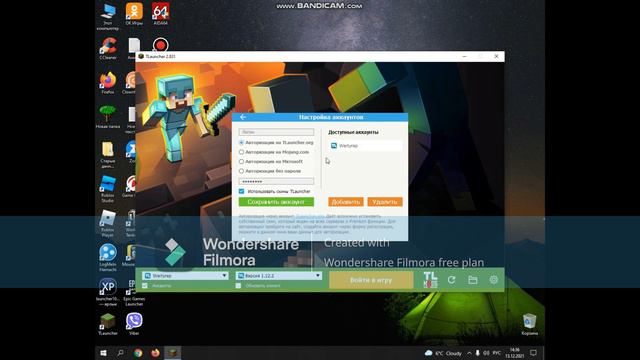Open the 'Этот компьютер' desktop icon

point(108,16)
